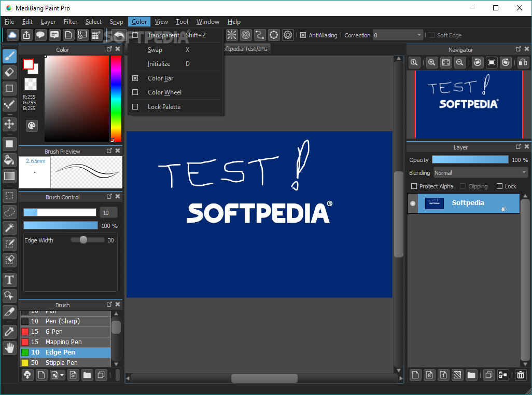532x395 pixels.
Task: Undock the Navigator panel
Action: click(x=519, y=49)
